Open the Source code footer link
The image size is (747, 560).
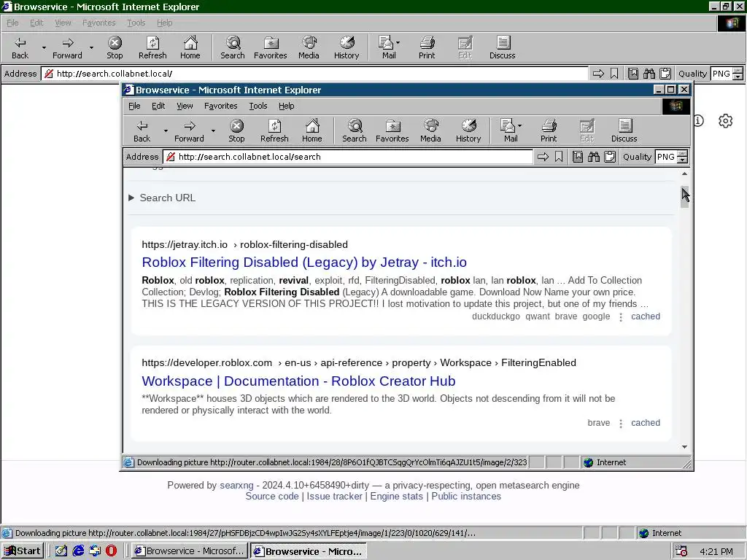pos(271,496)
